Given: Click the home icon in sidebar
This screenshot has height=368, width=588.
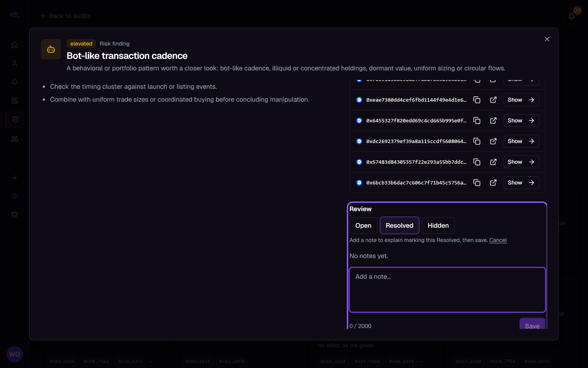Looking at the screenshot, I should [14, 45].
